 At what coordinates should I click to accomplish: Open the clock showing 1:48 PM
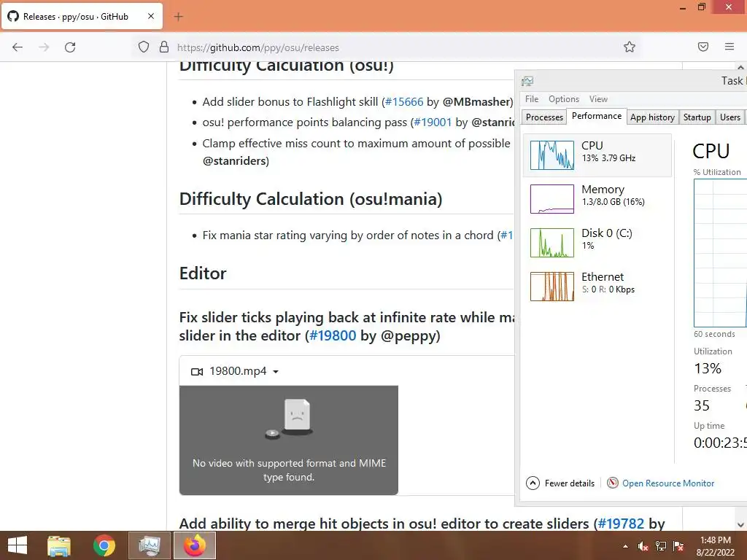tap(715, 546)
